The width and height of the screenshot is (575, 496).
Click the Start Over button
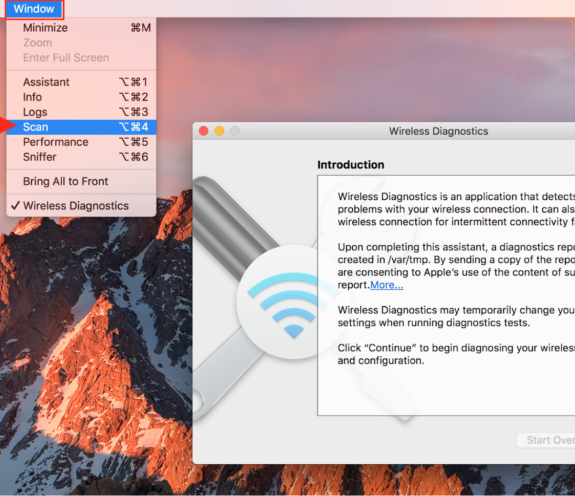546,440
